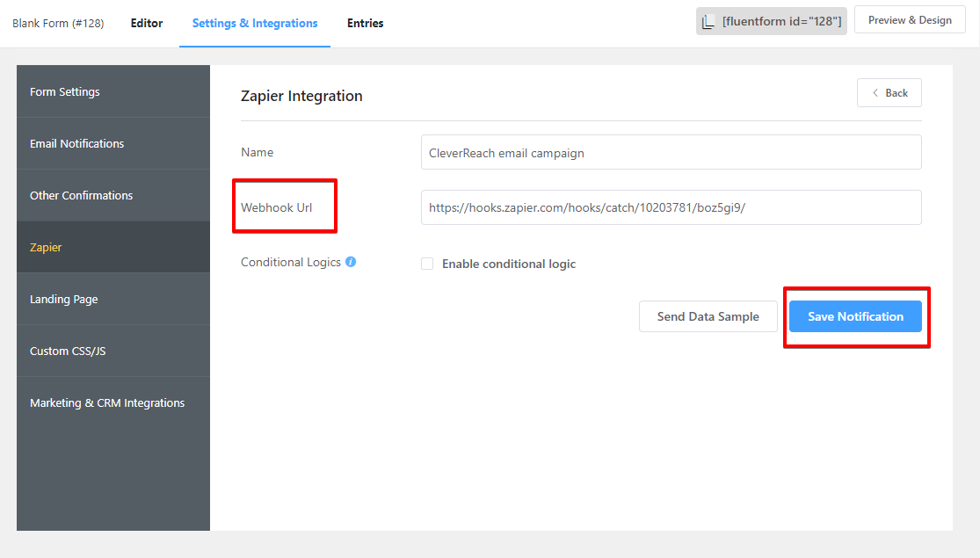Select Other Confirmations sidebar item

(113, 195)
